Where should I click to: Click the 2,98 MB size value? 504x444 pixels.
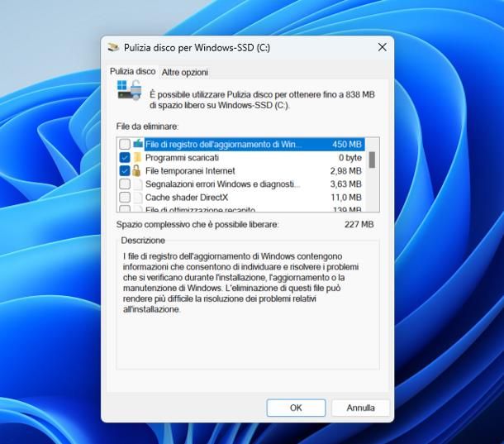(346, 171)
